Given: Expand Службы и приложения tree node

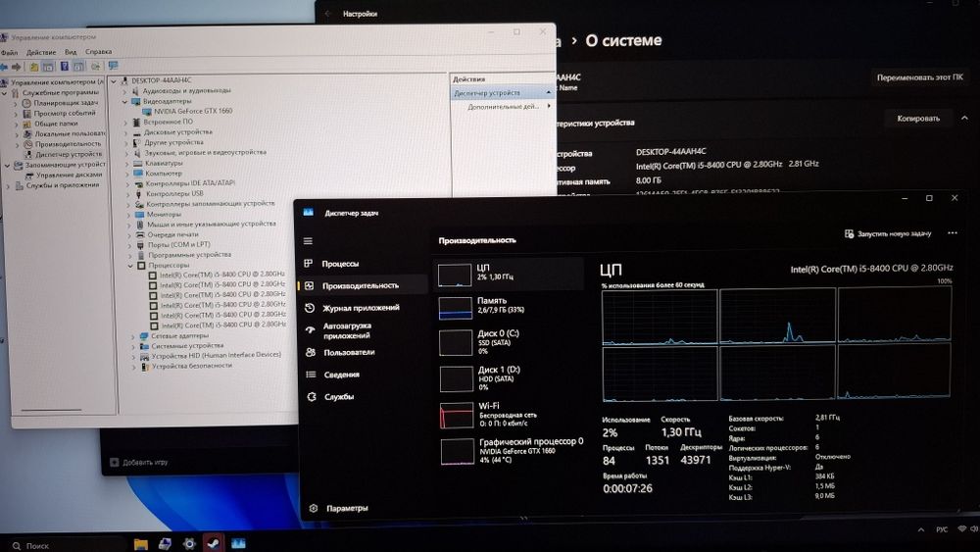Looking at the screenshot, I should 8,185.
